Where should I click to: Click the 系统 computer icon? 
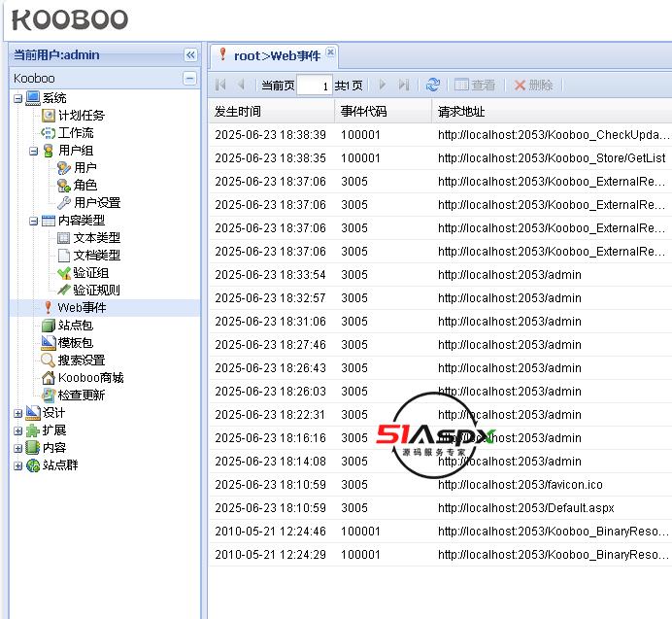point(33,98)
